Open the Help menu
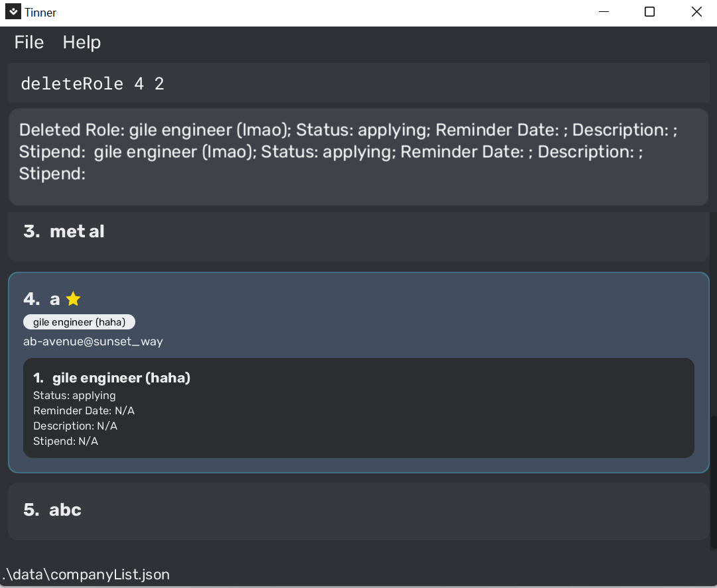This screenshot has width=717, height=588. [82, 42]
